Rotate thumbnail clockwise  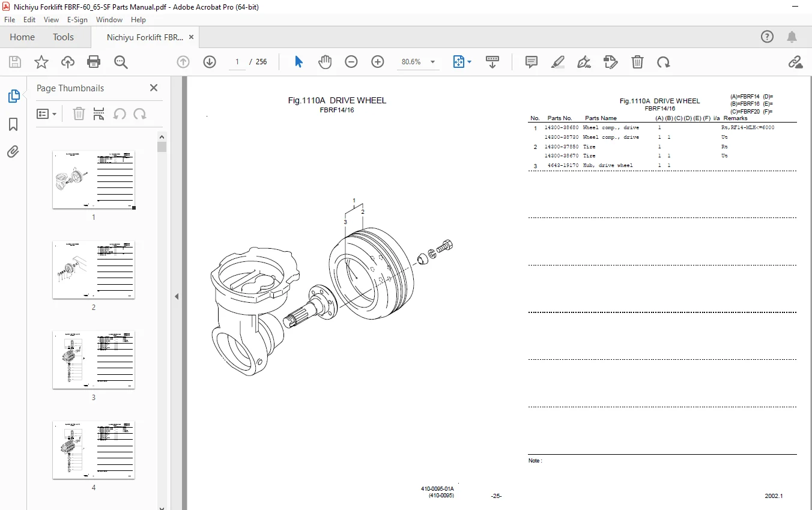tap(140, 114)
